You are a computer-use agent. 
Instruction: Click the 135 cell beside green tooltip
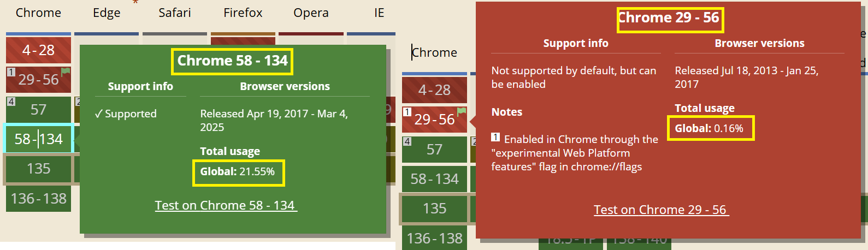(38, 169)
